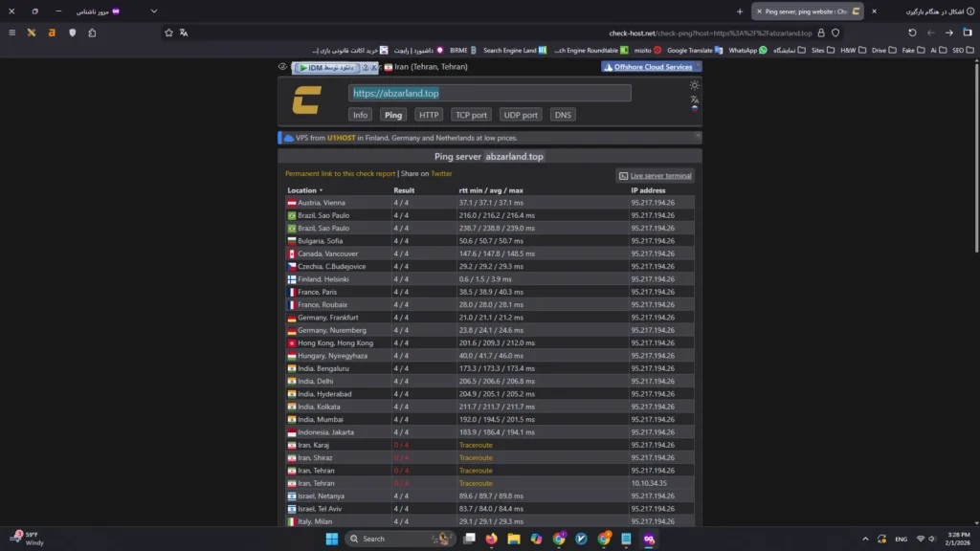Select the HTTP check tab

(x=429, y=115)
